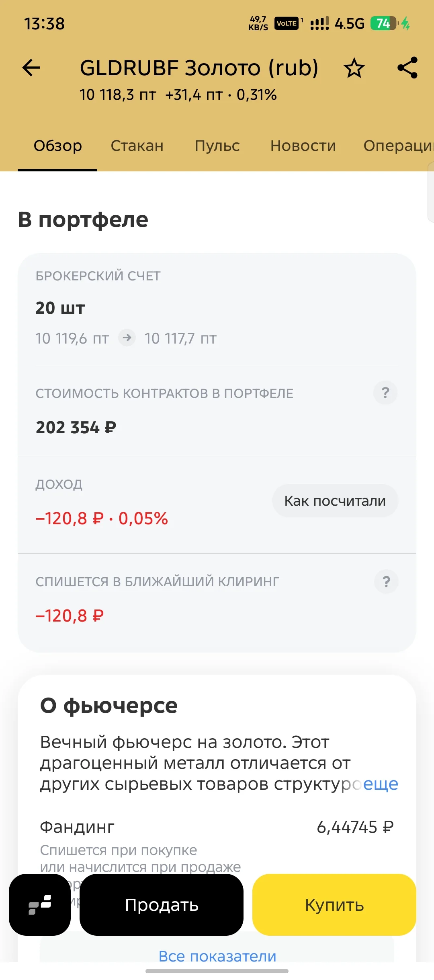Expand Все показатели link

[217, 956]
